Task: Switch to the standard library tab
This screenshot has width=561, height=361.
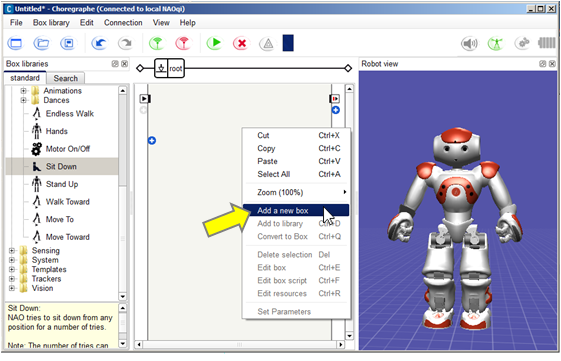Action: coord(25,78)
